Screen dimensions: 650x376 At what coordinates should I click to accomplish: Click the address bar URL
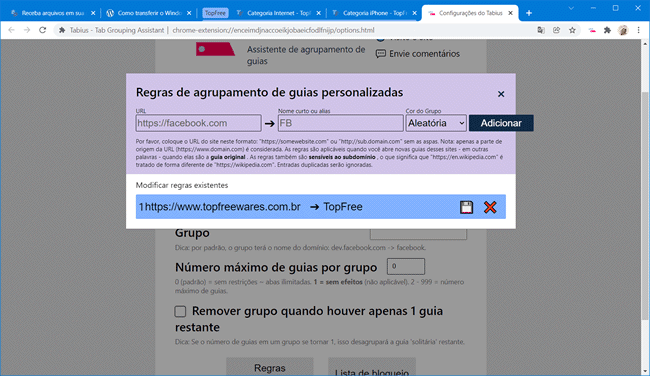pyautogui.click(x=273, y=30)
